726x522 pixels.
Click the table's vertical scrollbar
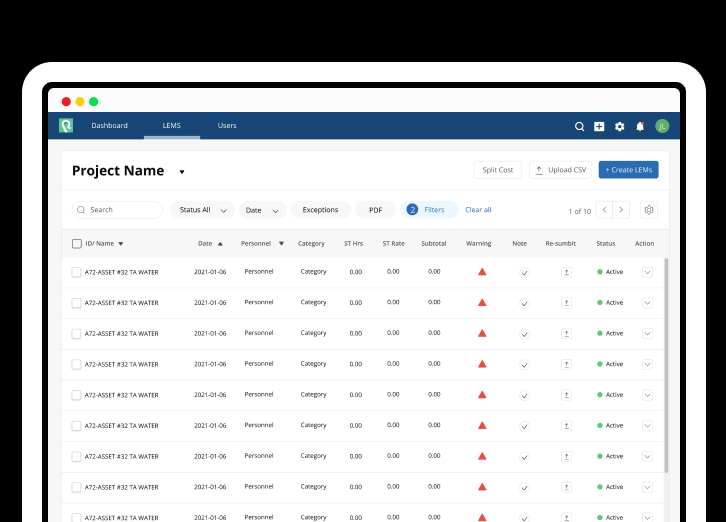[666, 366]
